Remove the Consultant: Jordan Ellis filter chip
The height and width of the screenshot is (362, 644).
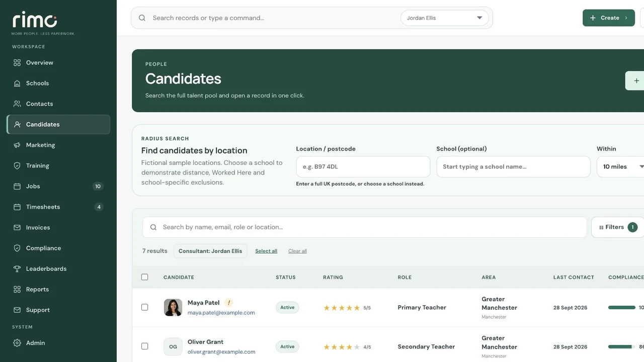click(x=210, y=251)
